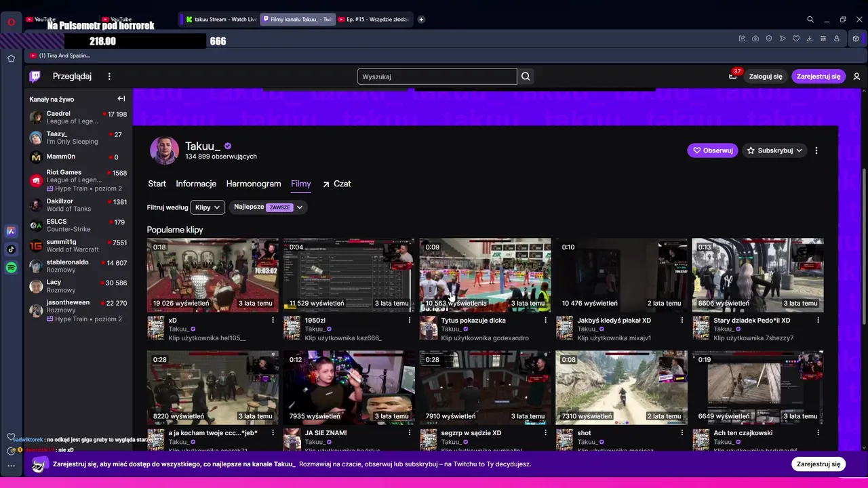Open the Klipy filter dropdown

point(208,207)
